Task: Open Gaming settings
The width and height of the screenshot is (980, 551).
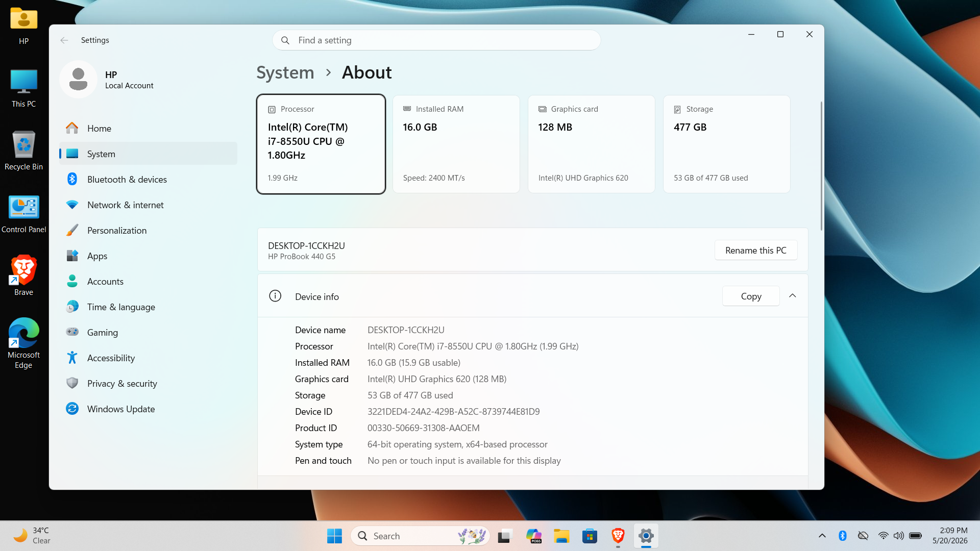Action: click(x=148, y=333)
